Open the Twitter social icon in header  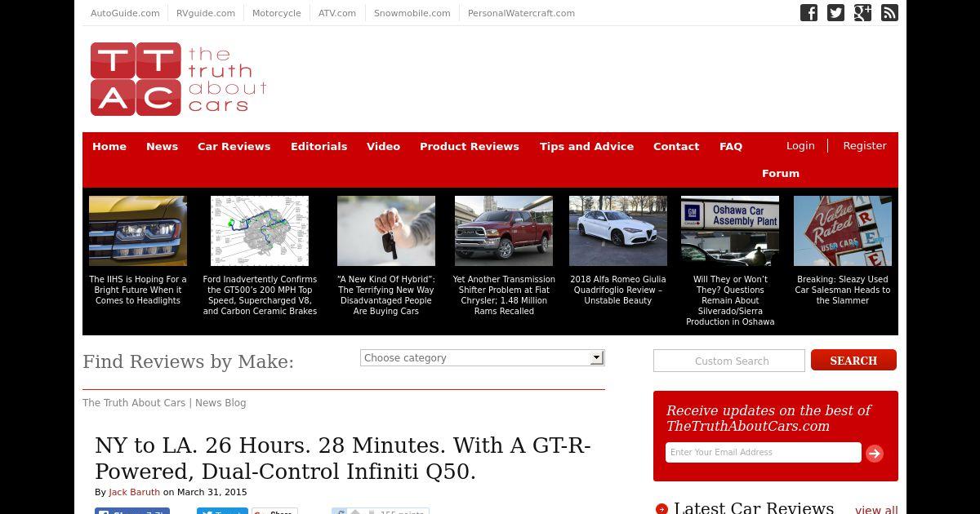[835, 12]
